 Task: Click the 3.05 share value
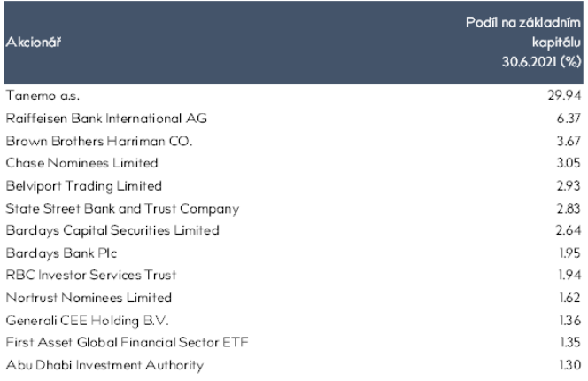coord(569,163)
